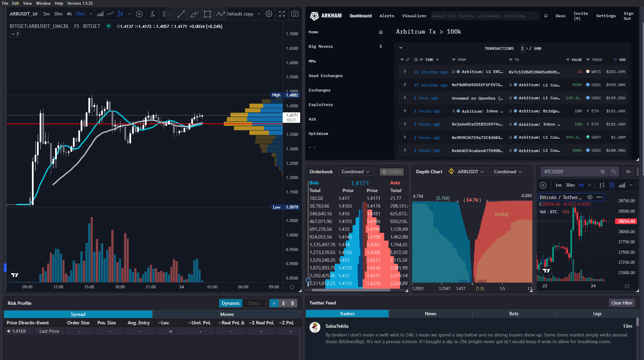
Task: Open Depth Chart ARBUSDT symbol dropdown
Action: [x=467, y=172]
